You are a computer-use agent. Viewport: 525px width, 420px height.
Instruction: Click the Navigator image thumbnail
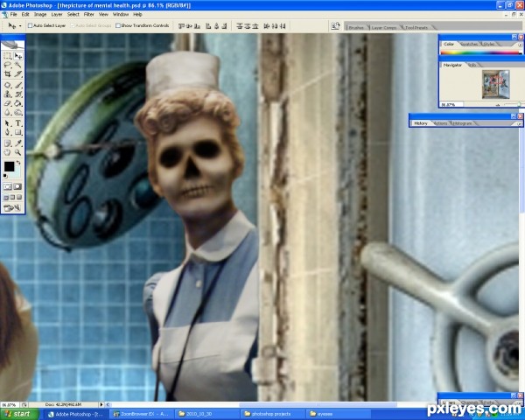[x=496, y=84]
